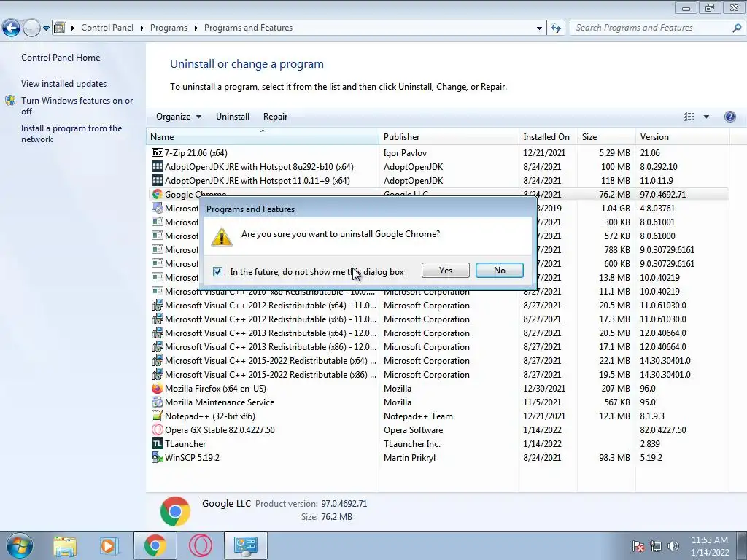This screenshot has width=747, height=560.
Task: Open the Windows Start orb
Action: 20,545
